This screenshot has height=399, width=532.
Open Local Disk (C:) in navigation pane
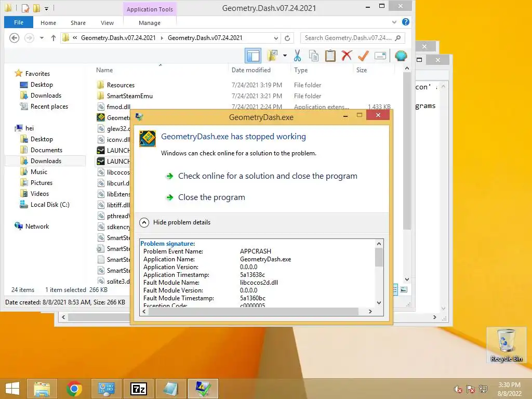pyautogui.click(x=50, y=205)
